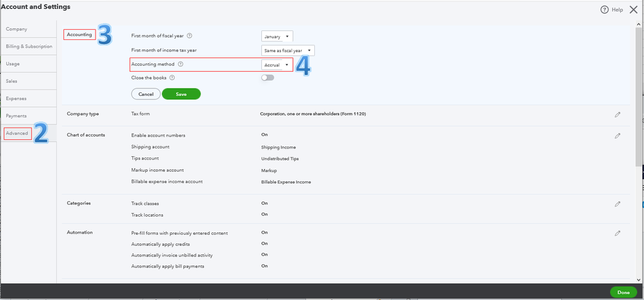Click the Corporation Form 1120 tax form value
This screenshot has width=644, height=300.
tap(313, 114)
